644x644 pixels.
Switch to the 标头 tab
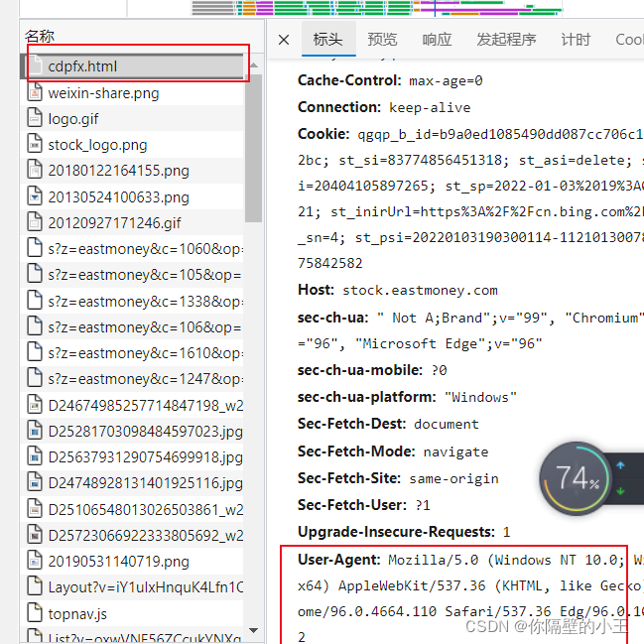(328, 40)
